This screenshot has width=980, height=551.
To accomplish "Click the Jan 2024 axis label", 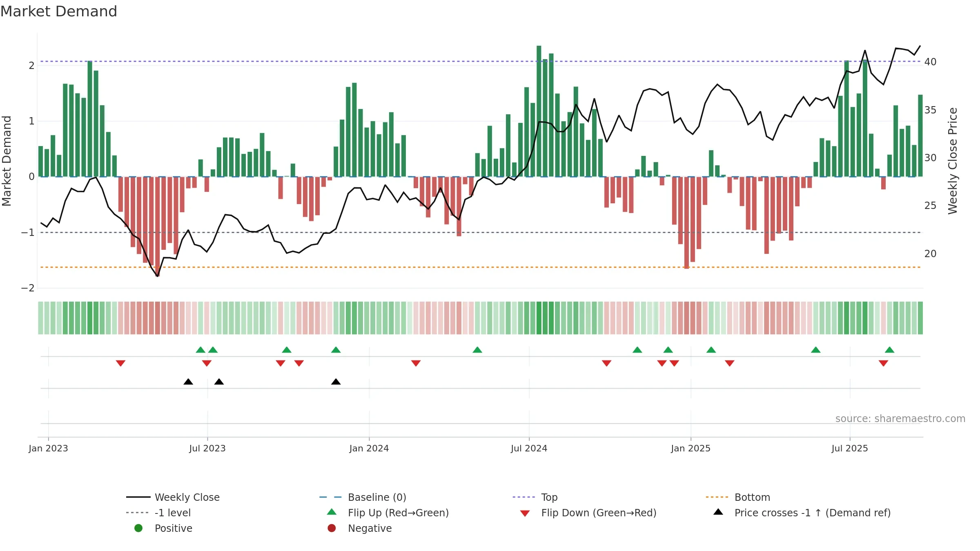I will (369, 448).
